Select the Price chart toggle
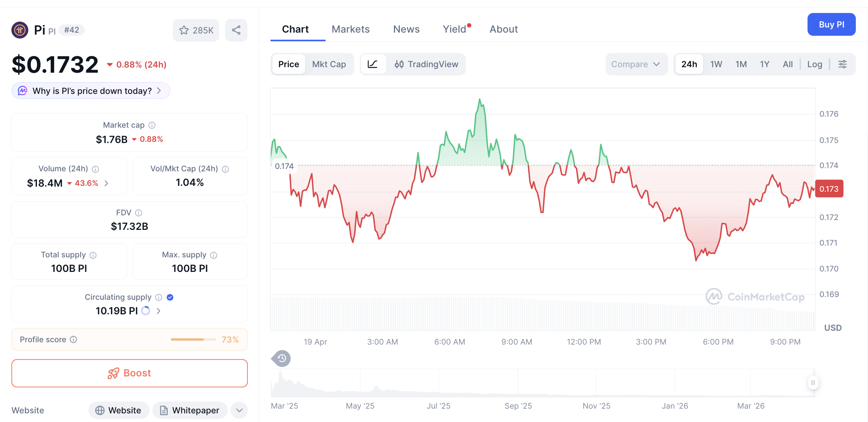Viewport: 868px width, 422px height. coord(289,64)
